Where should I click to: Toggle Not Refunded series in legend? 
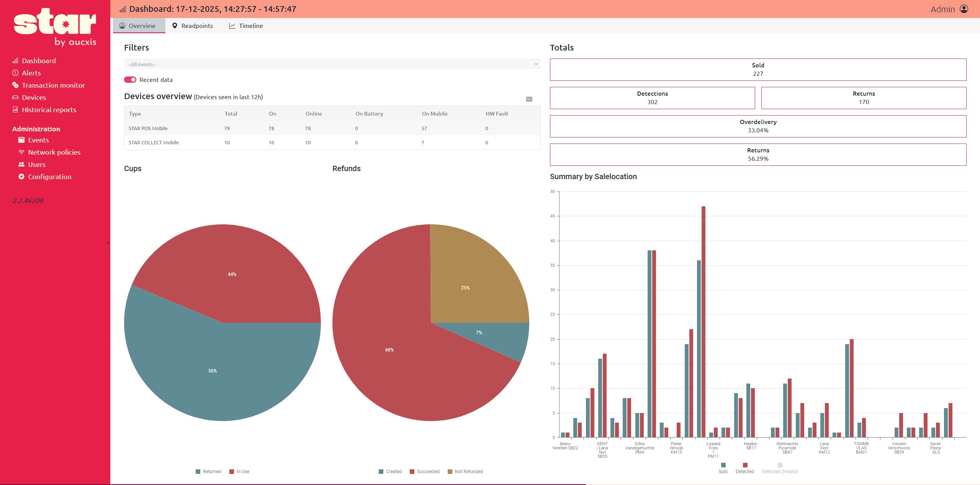tap(465, 472)
